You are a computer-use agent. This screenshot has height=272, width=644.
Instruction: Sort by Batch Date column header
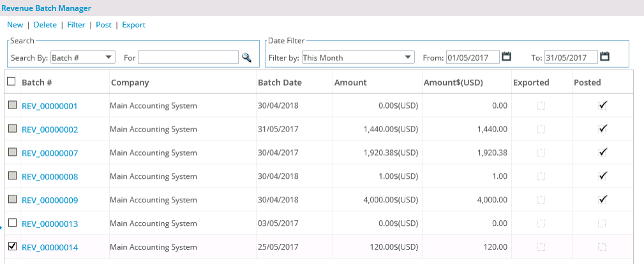tap(280, 82)
